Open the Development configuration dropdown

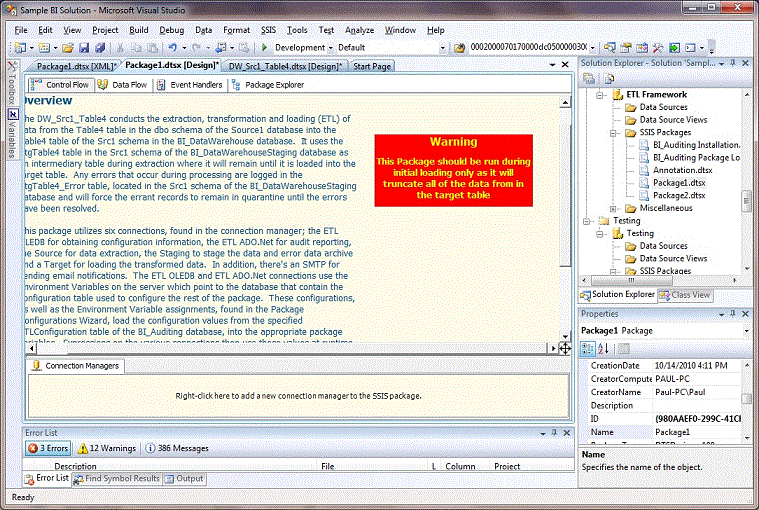coord(331,48)
